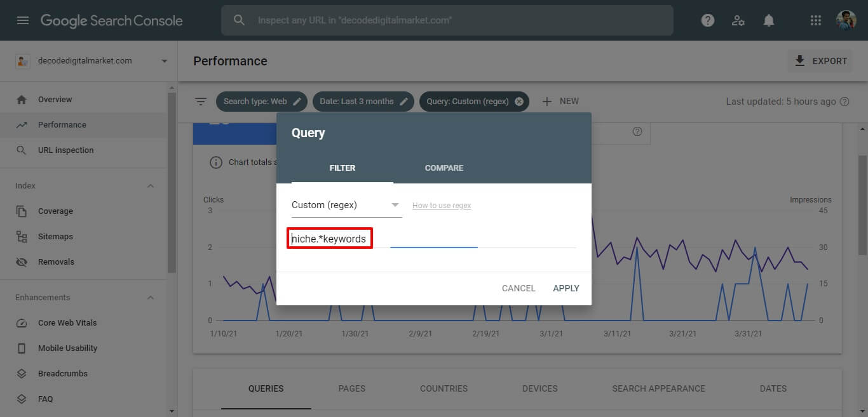Image resolution: width=868 pixels, height=417 pixels.
Task: Switch to the FILTER tab in Query dialog
Action: [342, 168]
